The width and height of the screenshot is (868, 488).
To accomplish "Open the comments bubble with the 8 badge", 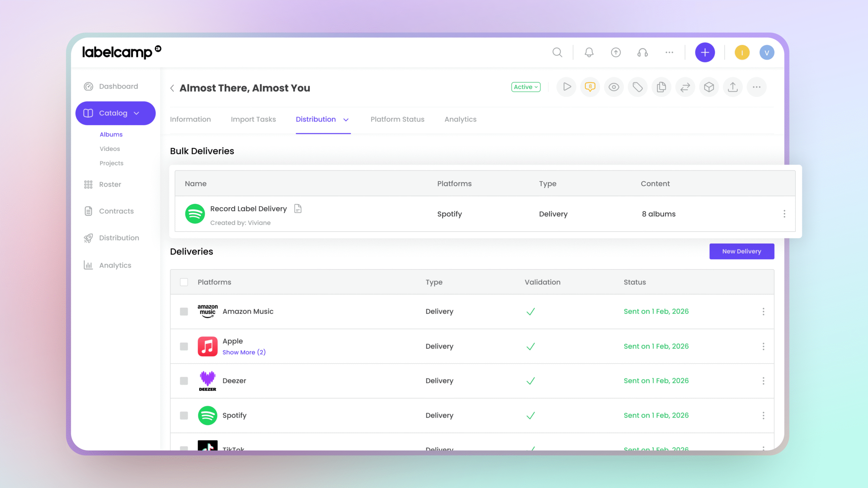I will [590, 87].
